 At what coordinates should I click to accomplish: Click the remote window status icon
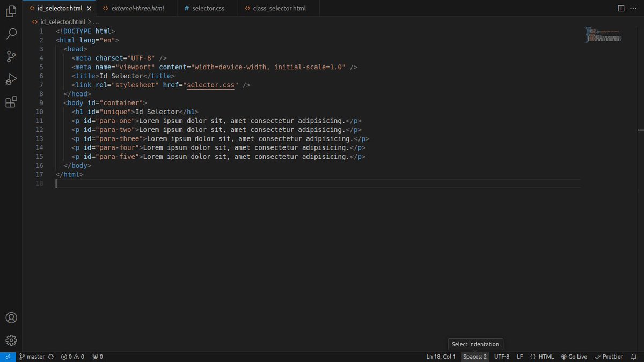[8, 357]
